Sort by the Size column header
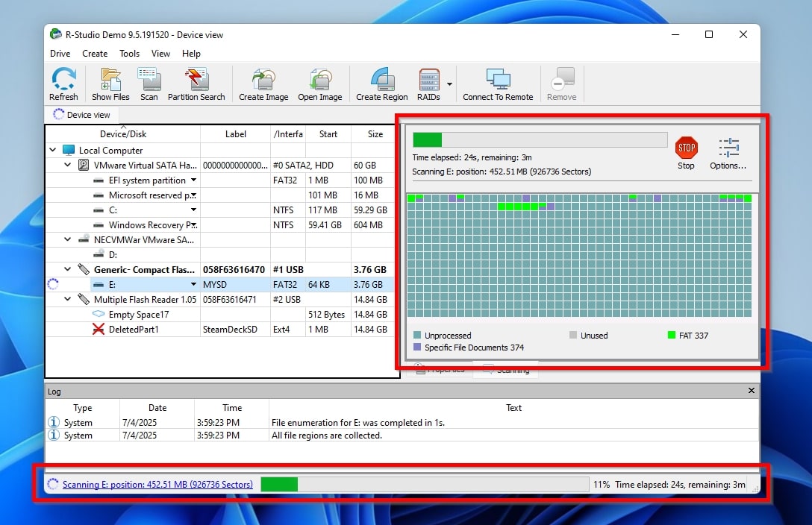 (375, 134)
